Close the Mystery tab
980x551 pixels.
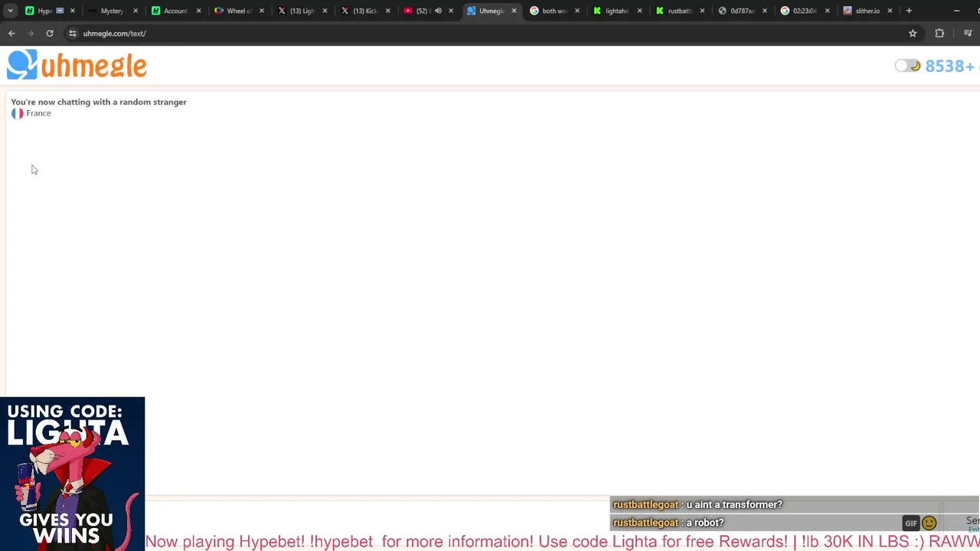pos(136,11)
